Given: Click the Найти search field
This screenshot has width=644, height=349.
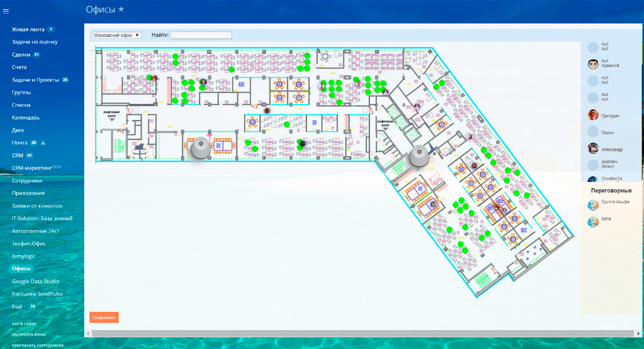Looking at the screenshot, I should click(x=201, y=35).
